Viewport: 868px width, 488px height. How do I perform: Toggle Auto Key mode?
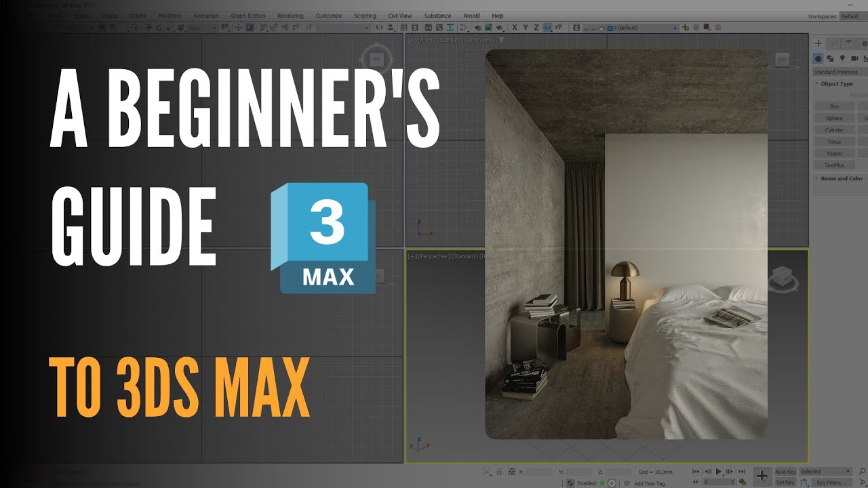[785, 471]
